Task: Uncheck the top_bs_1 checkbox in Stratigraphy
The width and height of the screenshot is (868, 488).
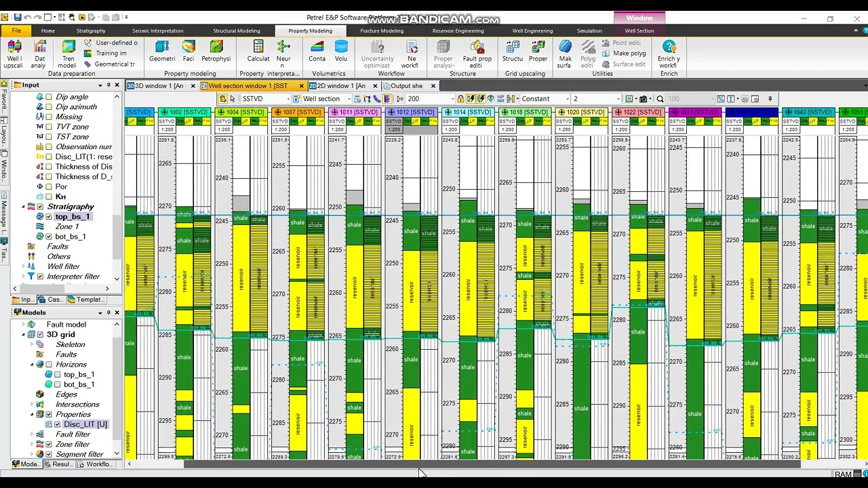Action: [49, 217]
